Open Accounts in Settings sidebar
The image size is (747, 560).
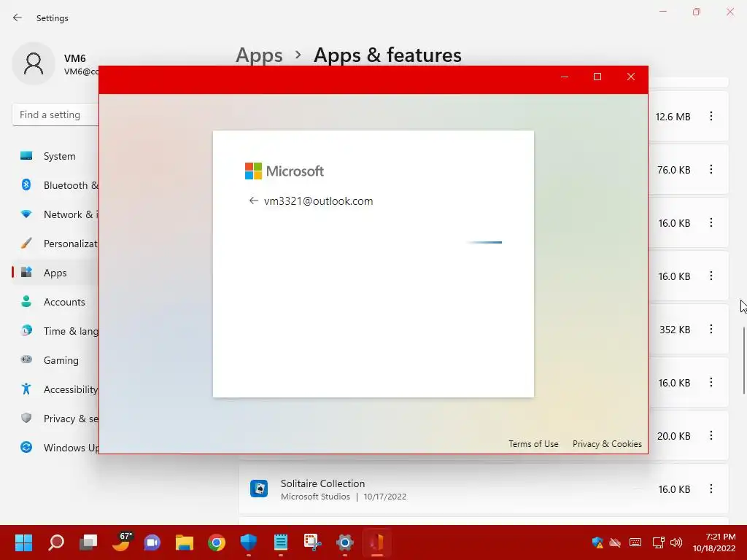point(55,302)
